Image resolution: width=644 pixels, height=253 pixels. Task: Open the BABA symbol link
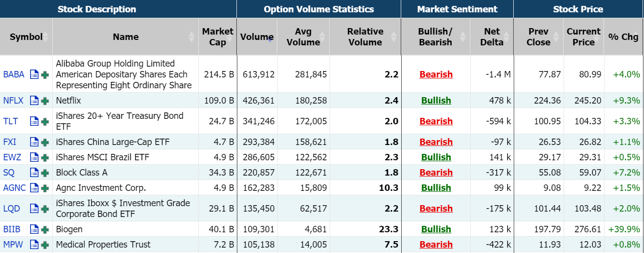(13, 74)
